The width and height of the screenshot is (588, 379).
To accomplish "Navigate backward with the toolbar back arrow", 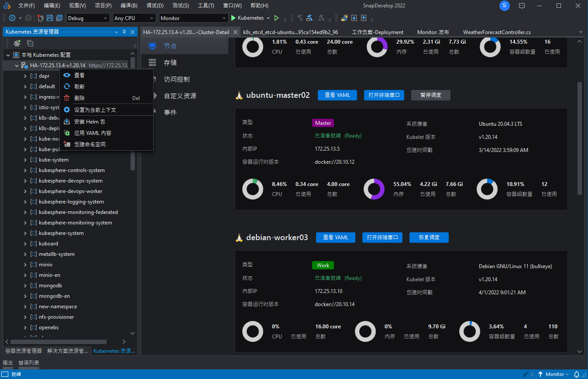I will coord(12,18).
